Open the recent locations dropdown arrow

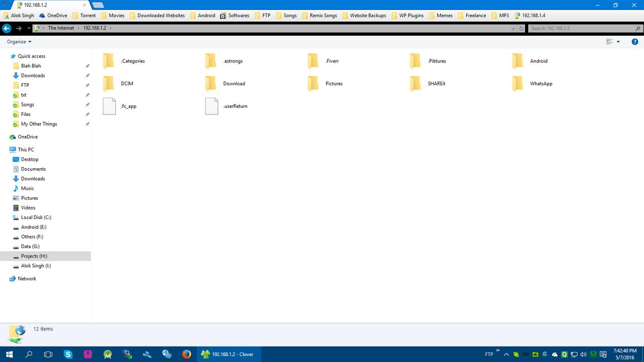(29, 28)
